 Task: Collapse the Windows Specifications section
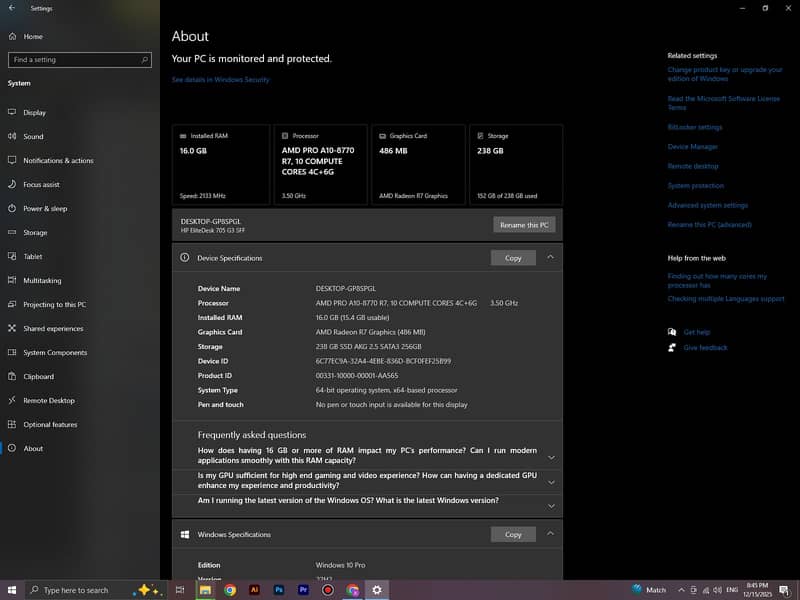[x=551, y=534]
